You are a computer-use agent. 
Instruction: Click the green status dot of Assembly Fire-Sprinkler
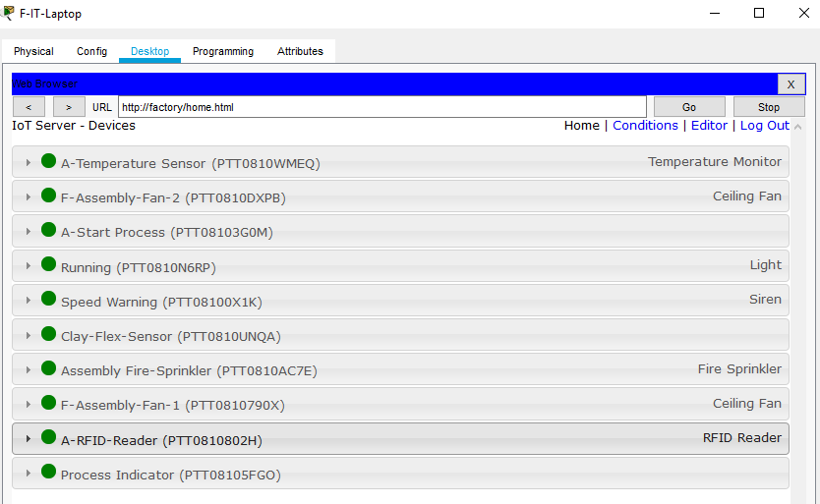tap(48, 368)
